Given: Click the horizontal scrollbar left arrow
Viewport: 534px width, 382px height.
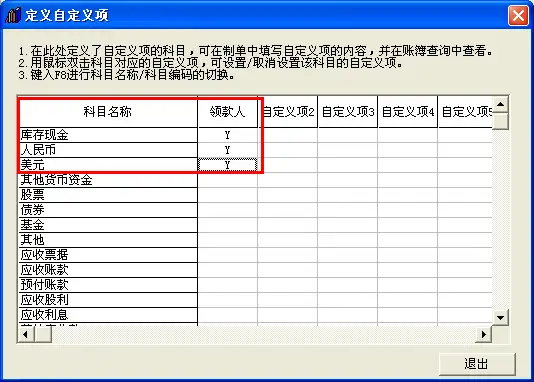Looking at the screenshot, I should (x=26, y=334).
